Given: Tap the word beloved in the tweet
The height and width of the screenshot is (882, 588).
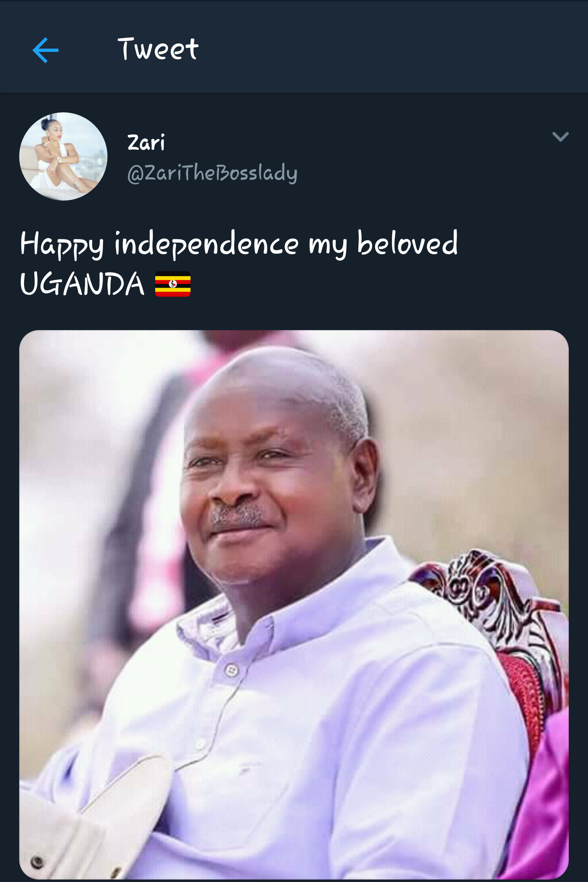Looking at the screenshot, I should click(407, 243).
